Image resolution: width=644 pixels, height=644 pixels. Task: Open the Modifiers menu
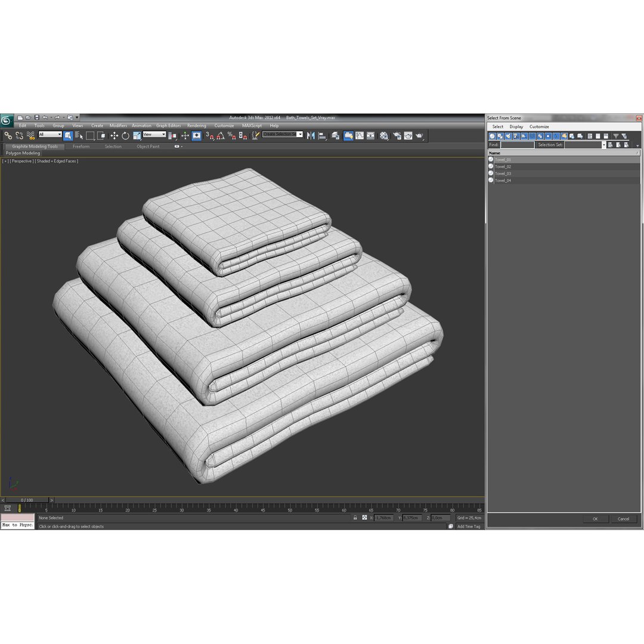[118, 126]
